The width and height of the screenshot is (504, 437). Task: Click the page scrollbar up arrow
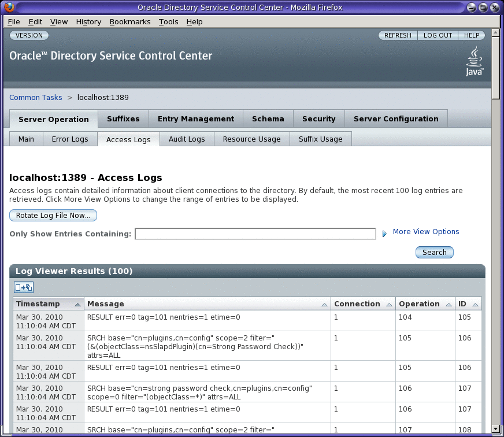click(x=495, y=32)
